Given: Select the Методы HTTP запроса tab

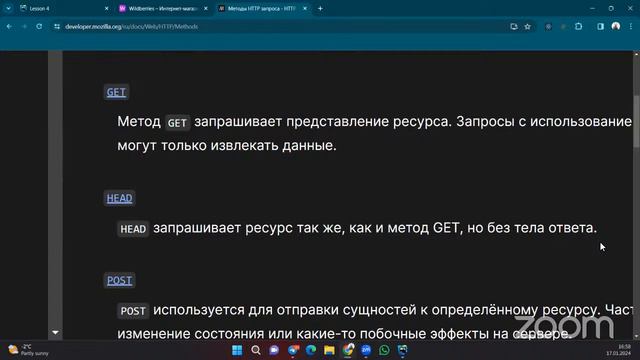Looking at the screenshot, I should coord(261,8).
